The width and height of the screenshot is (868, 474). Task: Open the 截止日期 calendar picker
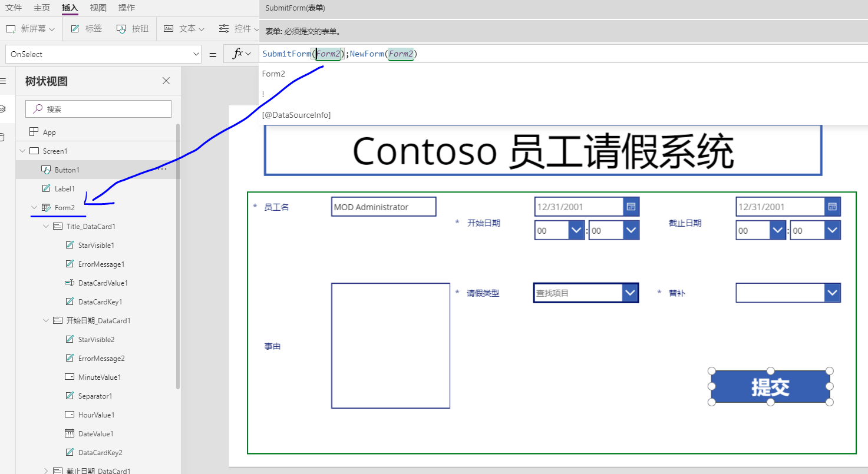833,207
